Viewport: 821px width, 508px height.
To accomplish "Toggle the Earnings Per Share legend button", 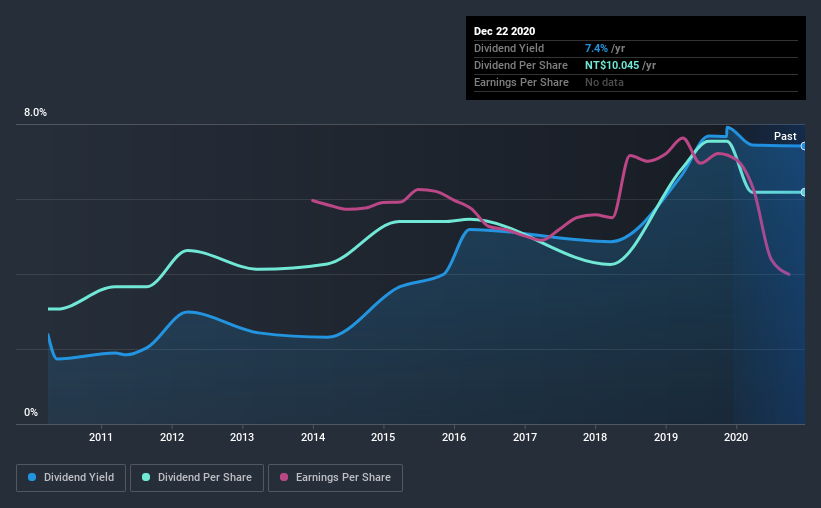I will pos(335,478).
